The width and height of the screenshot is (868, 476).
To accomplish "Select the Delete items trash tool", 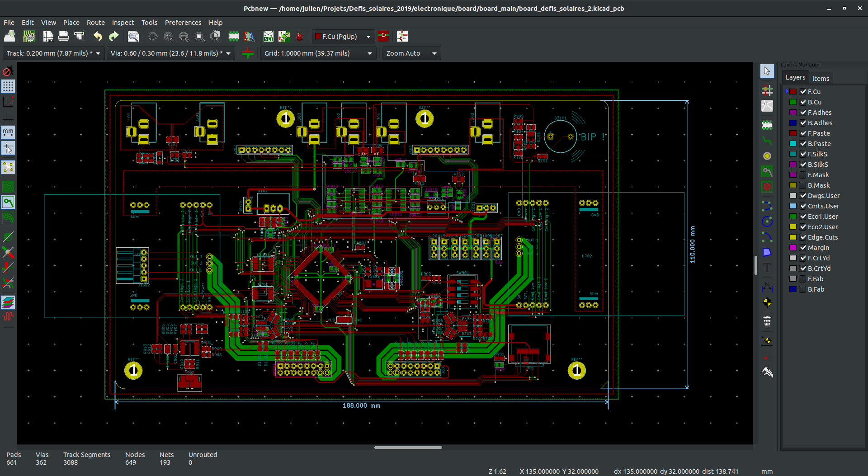I will pos(767,322).
